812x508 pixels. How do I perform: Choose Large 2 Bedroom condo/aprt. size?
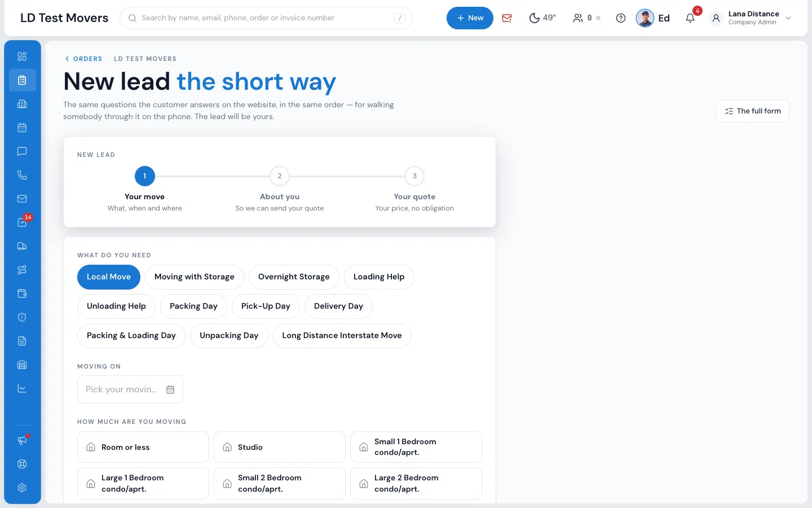pos(416,483)
